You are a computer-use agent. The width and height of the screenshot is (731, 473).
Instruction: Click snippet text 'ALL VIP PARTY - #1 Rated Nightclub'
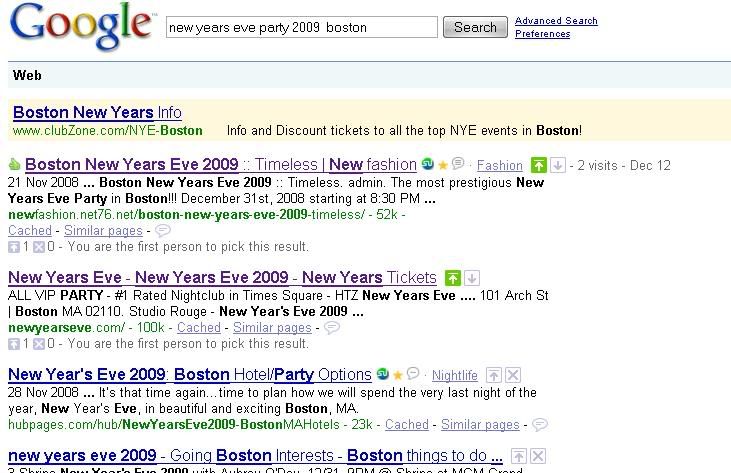tap(278, 303)
